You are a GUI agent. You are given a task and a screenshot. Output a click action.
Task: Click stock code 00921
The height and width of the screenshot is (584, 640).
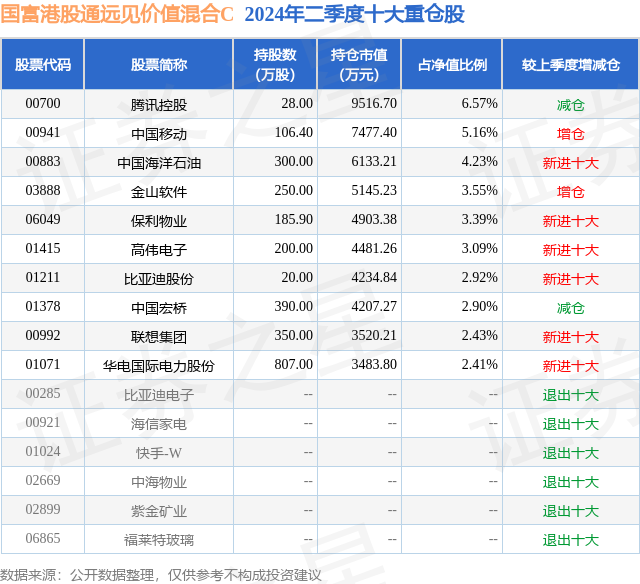pos(43,422)
